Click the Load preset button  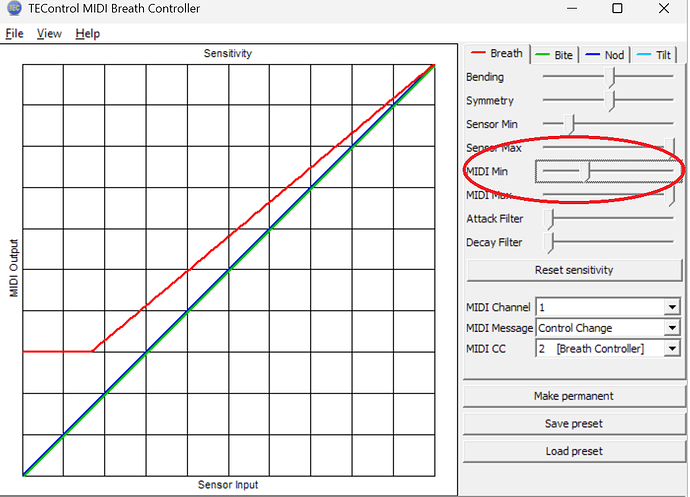point(574,451)
